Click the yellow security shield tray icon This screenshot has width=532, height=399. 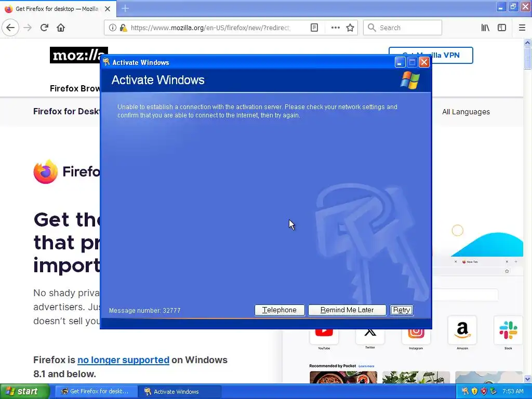(474, 391)
